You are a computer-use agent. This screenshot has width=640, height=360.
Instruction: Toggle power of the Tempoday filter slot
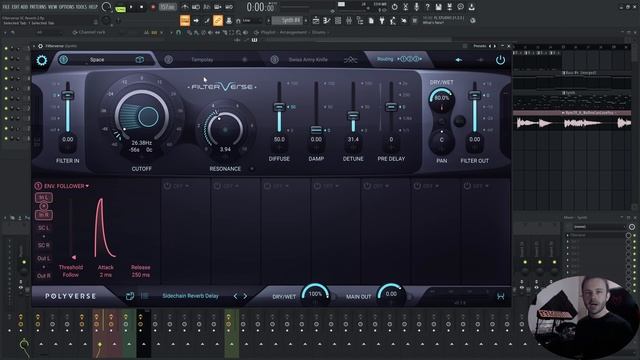pyautogui.click(x=168, y=60)
